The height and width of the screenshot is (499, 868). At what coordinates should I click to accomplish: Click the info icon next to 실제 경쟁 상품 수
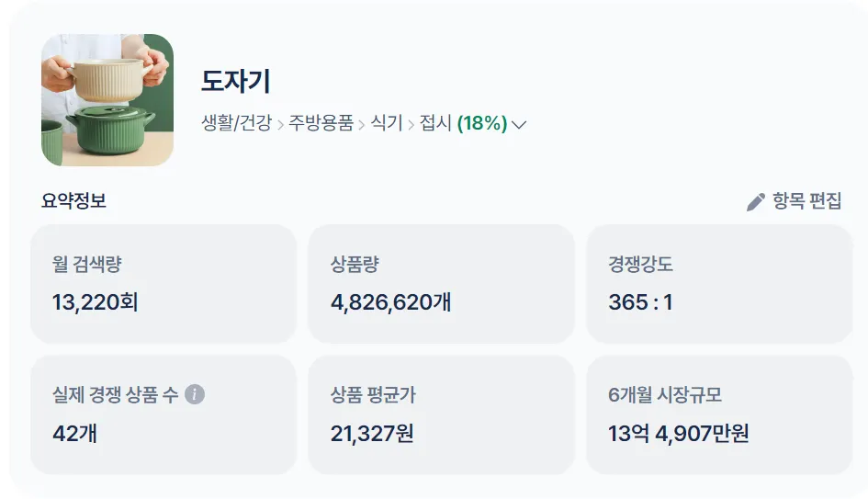point(195,394)
